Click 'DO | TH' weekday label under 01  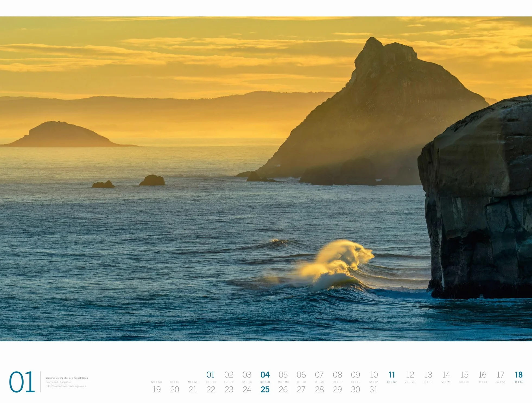(211, 382)
